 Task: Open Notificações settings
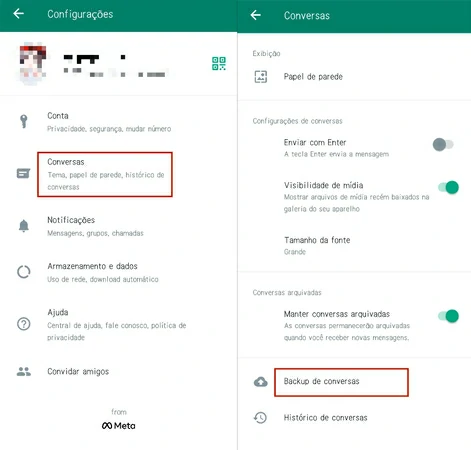coord(118,226)
